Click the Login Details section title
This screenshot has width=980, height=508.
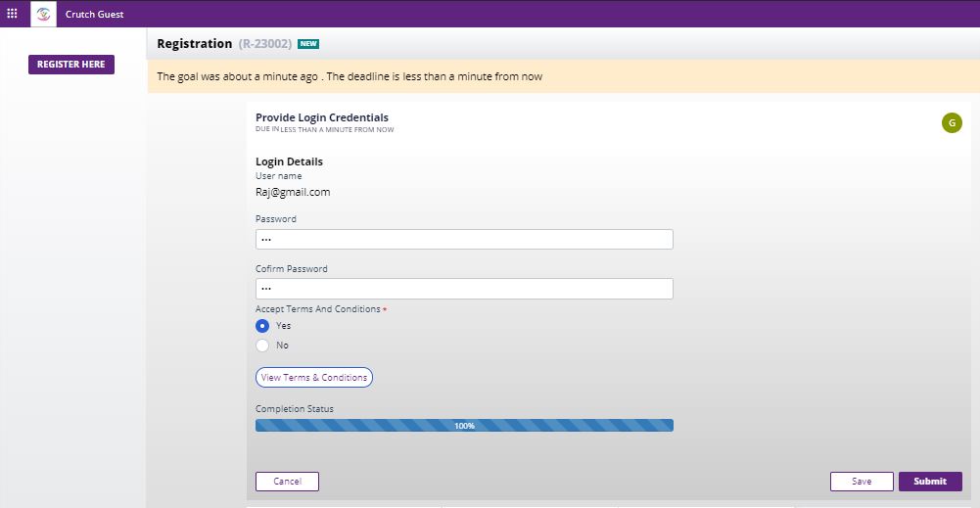point(290,162)
